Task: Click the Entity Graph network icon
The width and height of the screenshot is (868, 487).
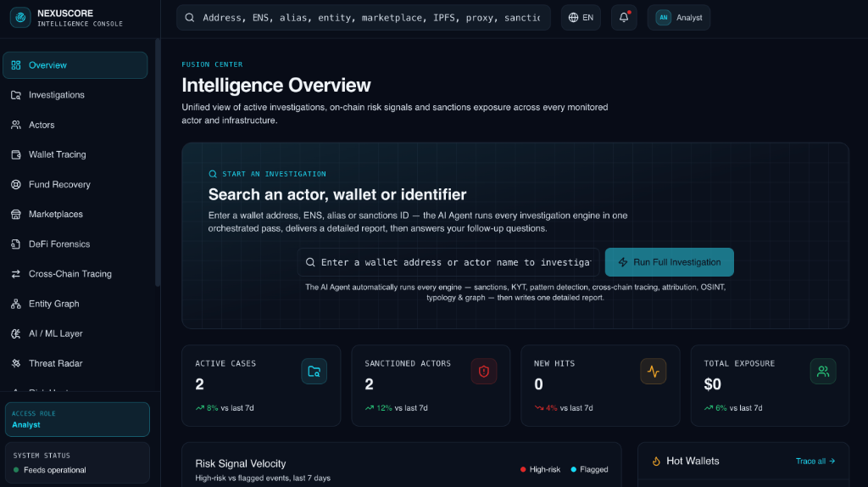Action: (x=16, y=305)
